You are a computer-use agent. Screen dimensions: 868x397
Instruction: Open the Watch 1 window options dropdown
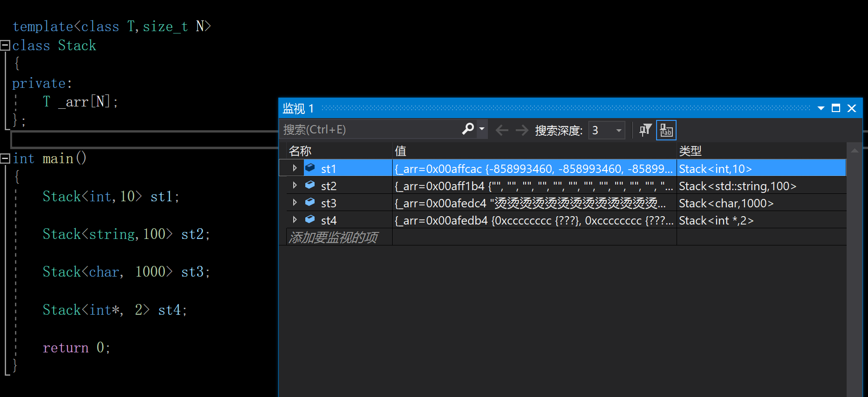pyautogui.click(x=821, y=108)
